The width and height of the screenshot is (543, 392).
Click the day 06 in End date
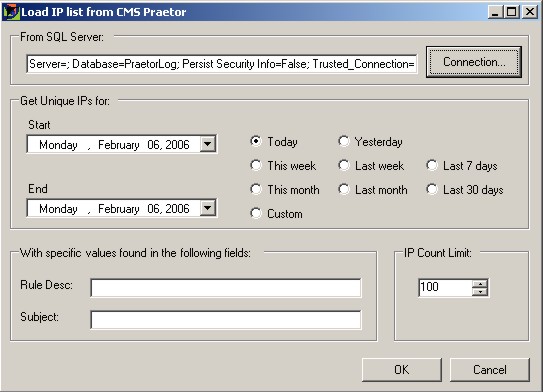[x=154, y=208]
